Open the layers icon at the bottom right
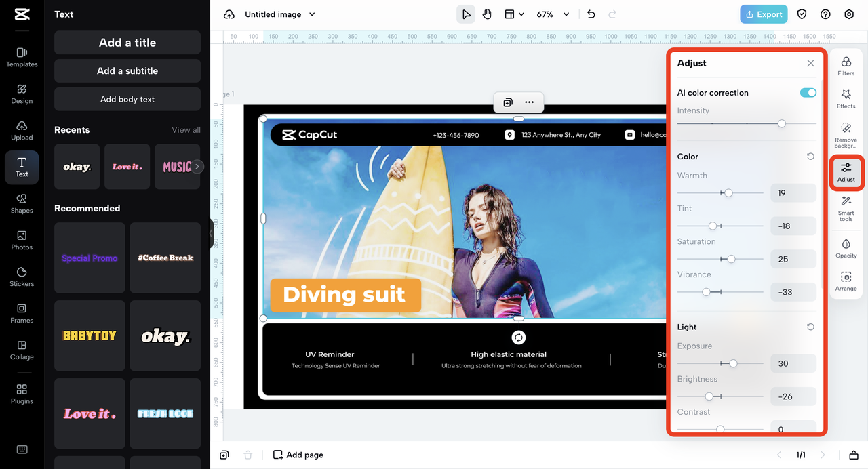The width and height of the screenshot is (868, 469). [854, 455]
